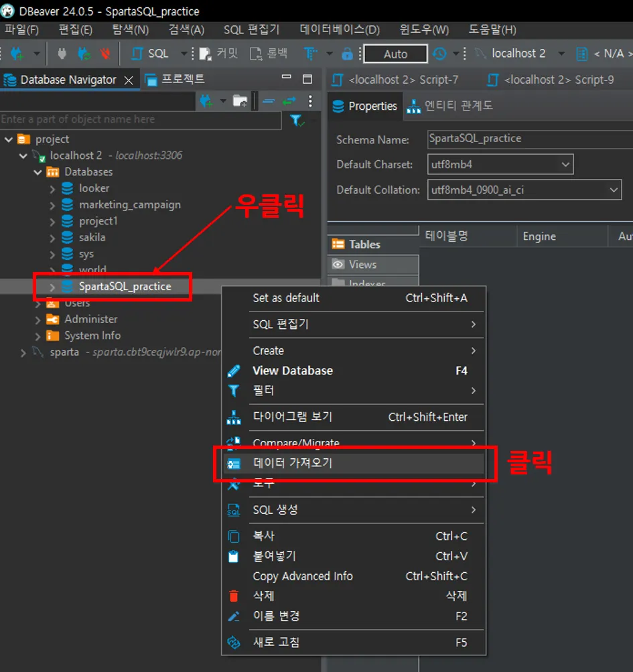Choose 데이터 가져오기 in context menu
The image size is (633, 672).
(354, 463)
